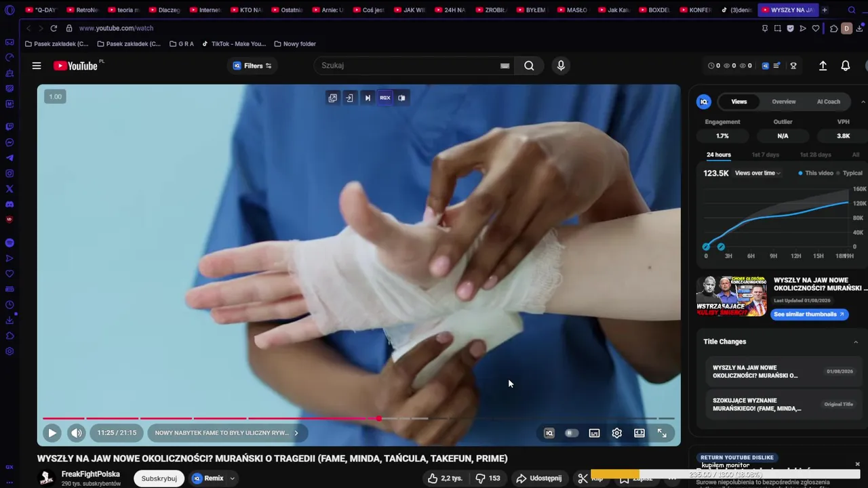Click the Subskrybuj button
Screen dimensions: 868x488
pos(159,479)
